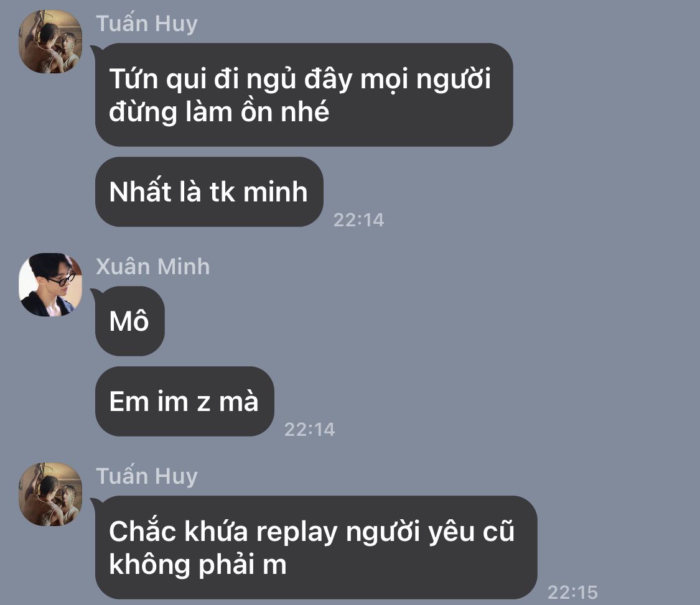Click the sender name Xuân Minh
700x605 pixels.
click(152, 266)
